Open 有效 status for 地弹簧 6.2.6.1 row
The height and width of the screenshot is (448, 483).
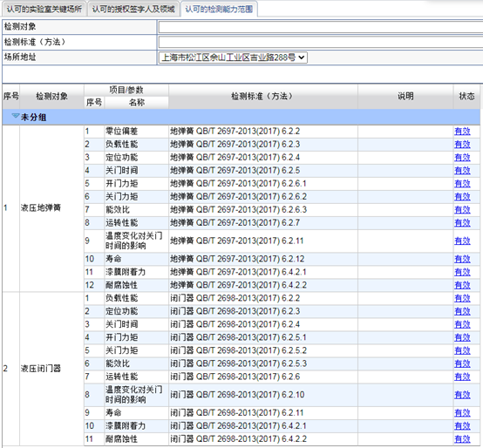(x=462, y=184)
